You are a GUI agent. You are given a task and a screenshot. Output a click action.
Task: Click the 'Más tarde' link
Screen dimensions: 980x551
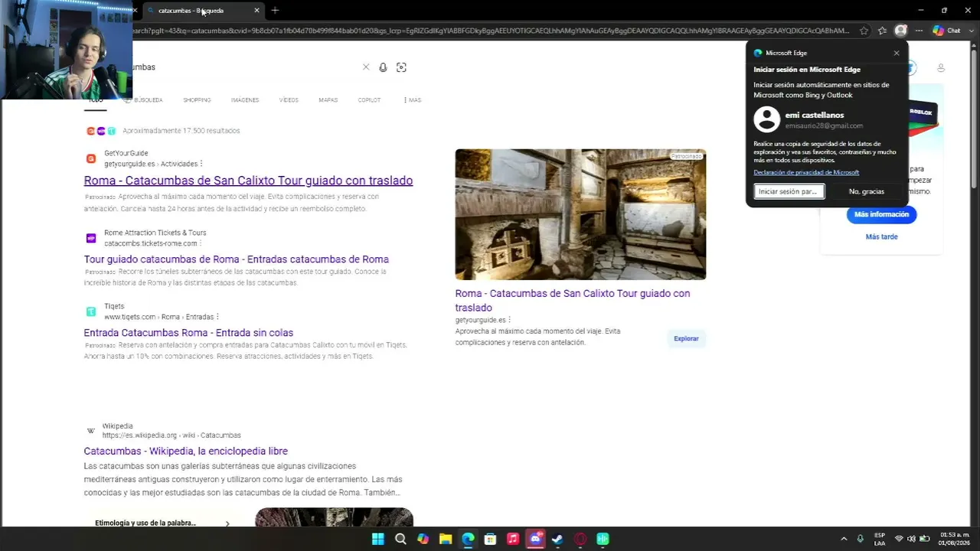pos(881,237)
